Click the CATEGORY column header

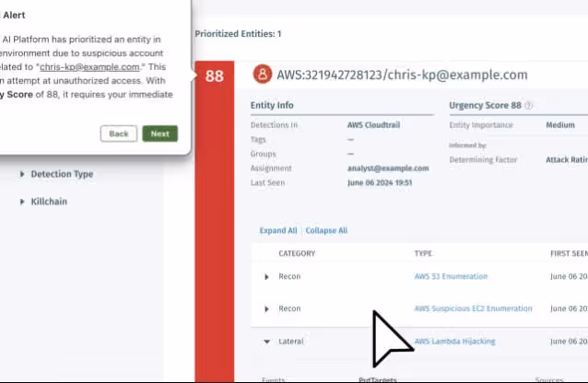click(297, 254)
